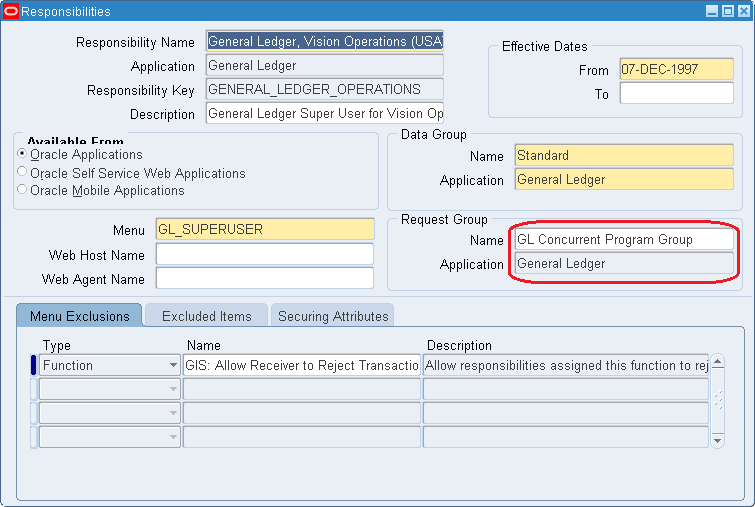Viewport: 755px width, 507px height.
Task: Click the Responsibility Key field
Action: [x=325, y=90]
